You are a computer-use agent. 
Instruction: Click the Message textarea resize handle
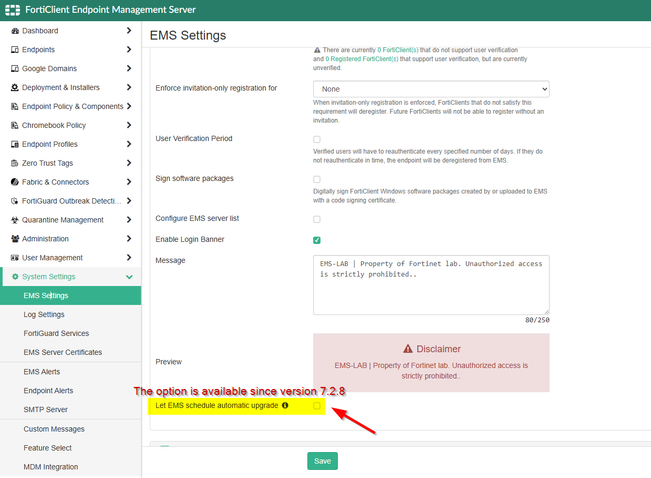(x=546, y=311)
